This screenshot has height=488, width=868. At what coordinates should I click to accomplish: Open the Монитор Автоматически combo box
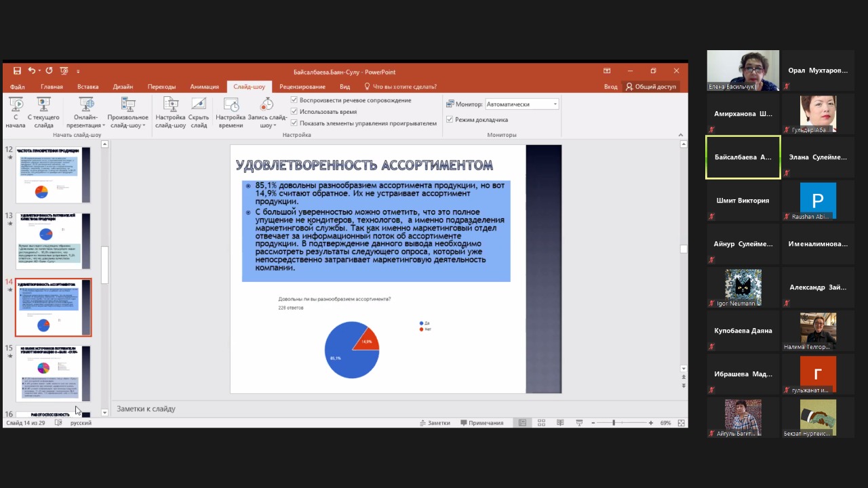[522, 104]
